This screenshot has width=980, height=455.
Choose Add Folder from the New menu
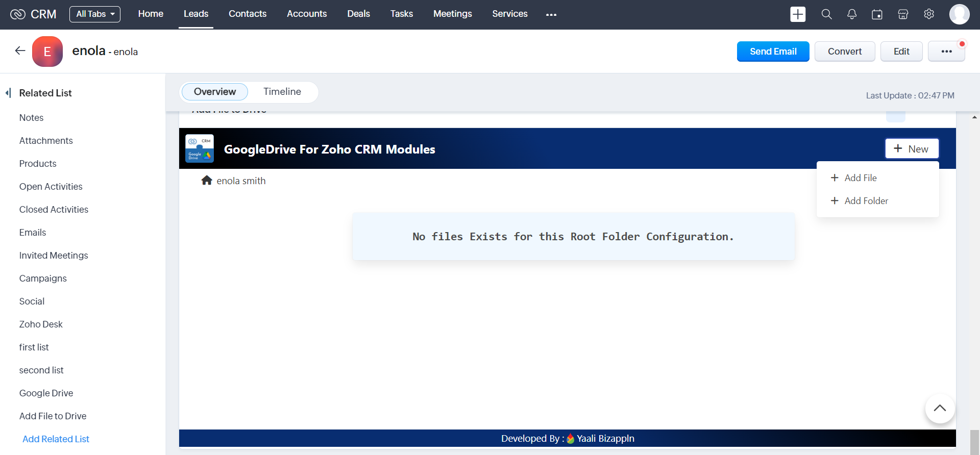pyautogui.click(x=866, y=201)
